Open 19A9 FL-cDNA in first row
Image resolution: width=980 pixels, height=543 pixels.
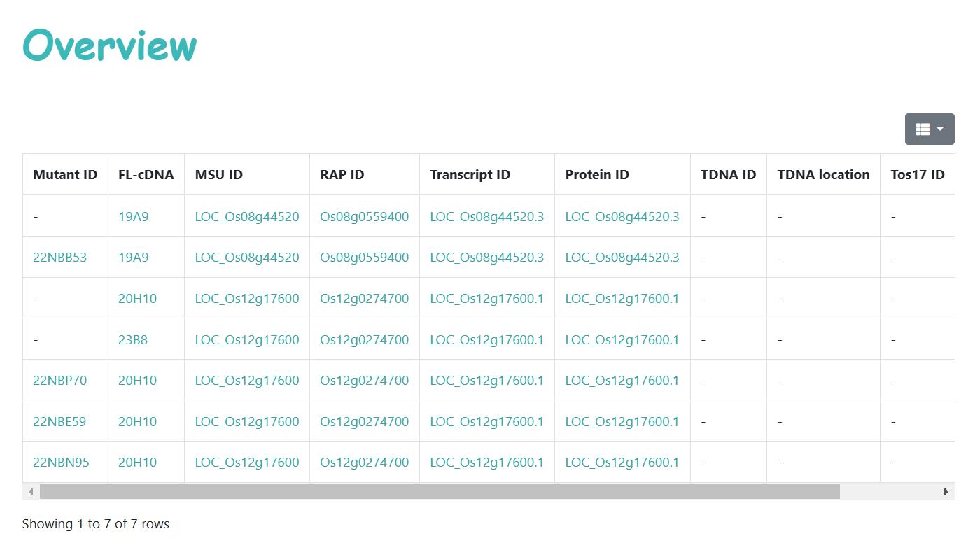pos(134,217)
